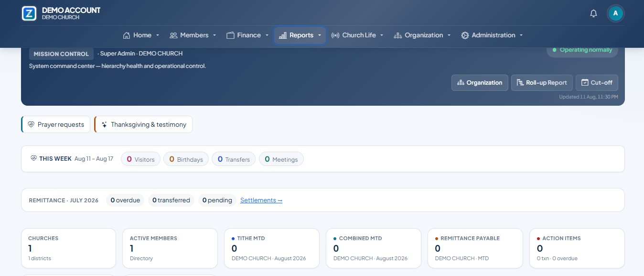Expand the Finance dropdown arrow
The width and height of the screenshot is (644, 276).
tap(267, 35)
